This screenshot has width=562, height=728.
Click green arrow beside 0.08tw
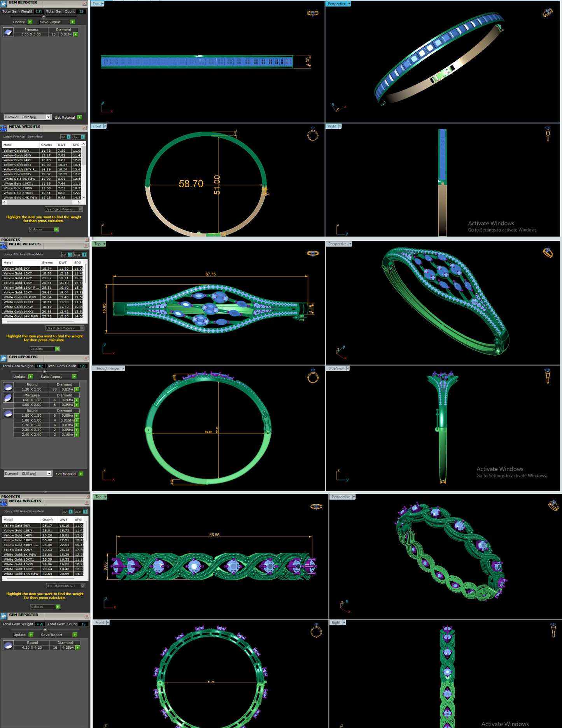(x=77, y=416)
